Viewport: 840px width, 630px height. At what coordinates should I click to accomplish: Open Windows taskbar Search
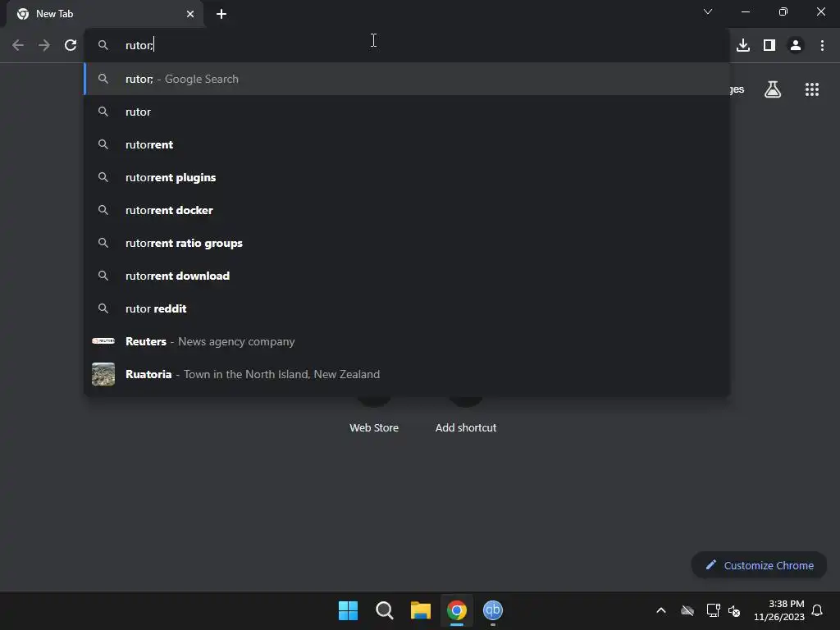[x=385, y=610]
